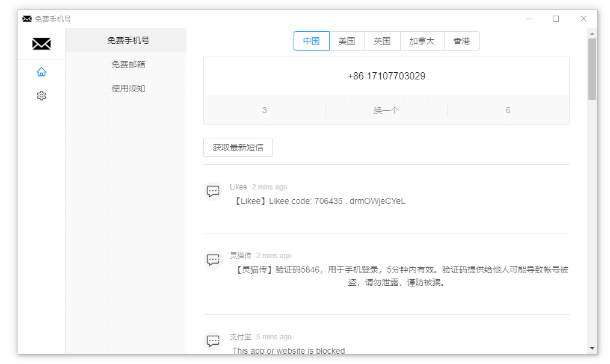Select the 中国 country option
610x364 pixels.
tap(312, 41)
